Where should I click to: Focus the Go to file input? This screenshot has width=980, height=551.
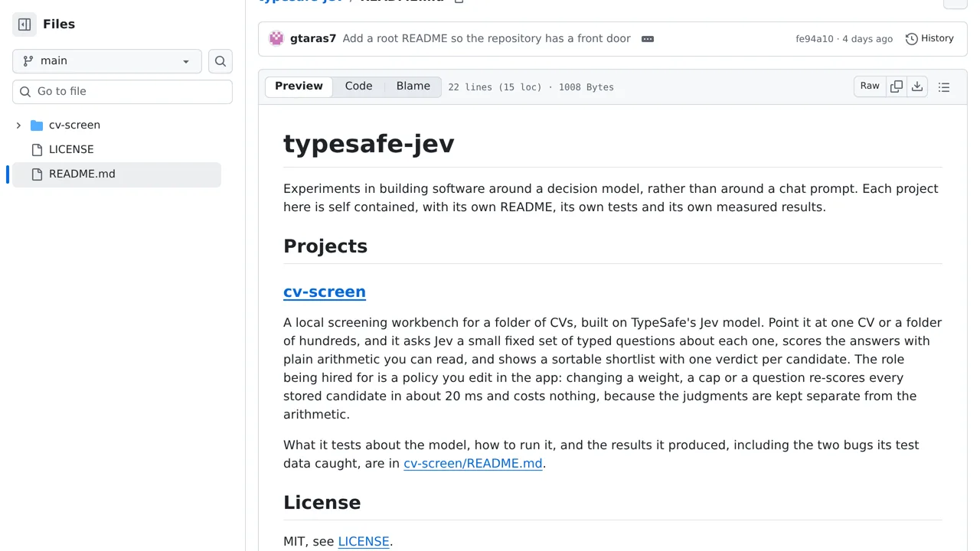coord(122,92)
